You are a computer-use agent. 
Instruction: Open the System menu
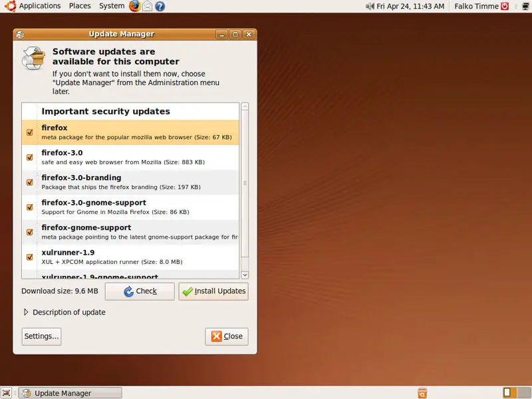(x=112, y=6)
